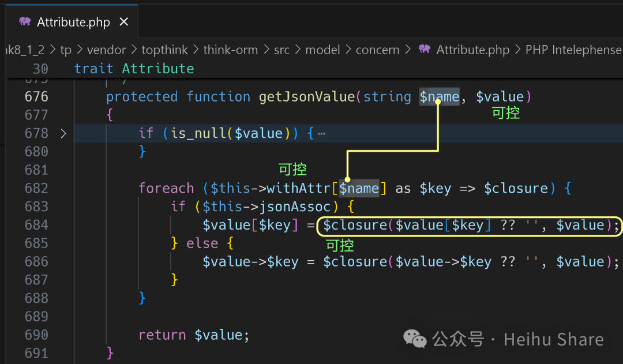Click the 'else' keyword on line 685

202,243
